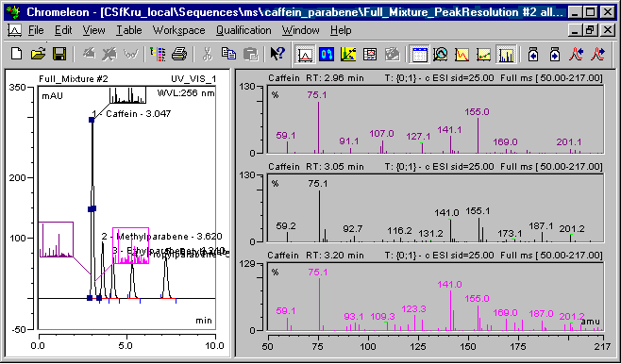Click the second grayed crossed tool icon

point(109,54)
